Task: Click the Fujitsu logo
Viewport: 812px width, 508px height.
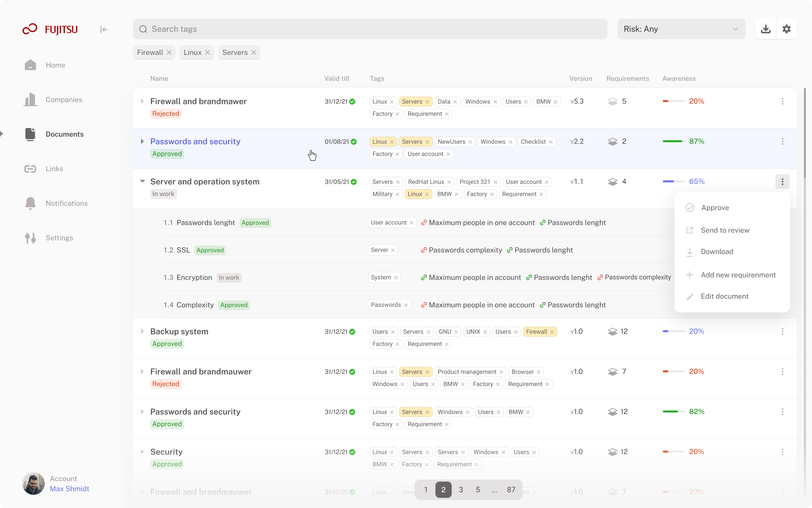Action: coord(50,29)
